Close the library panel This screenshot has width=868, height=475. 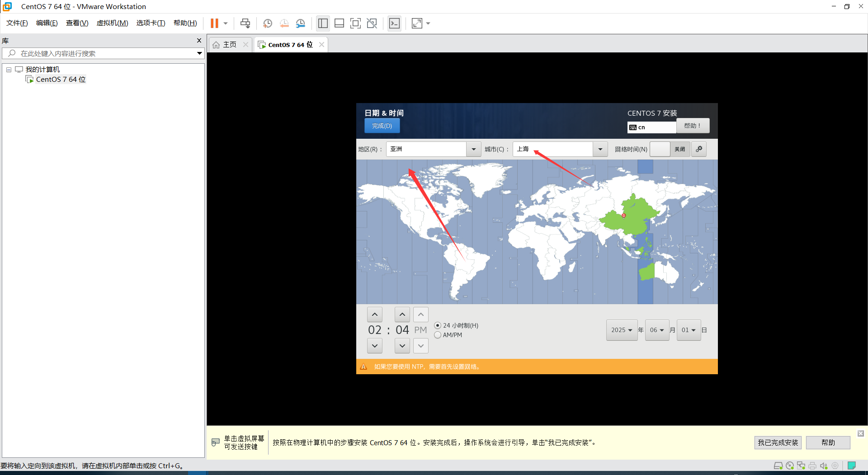click(199, 41)
